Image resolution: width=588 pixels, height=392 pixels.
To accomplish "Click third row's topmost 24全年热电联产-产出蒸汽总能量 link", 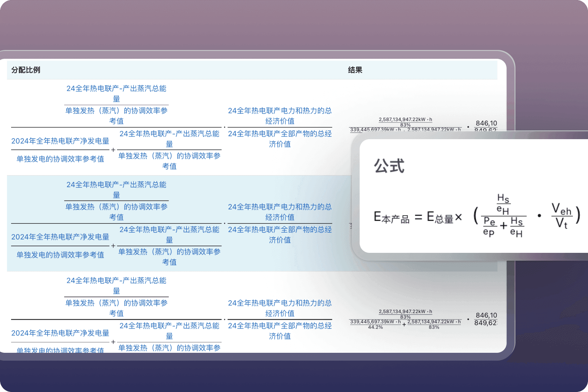I will click(x=116, y=286).
